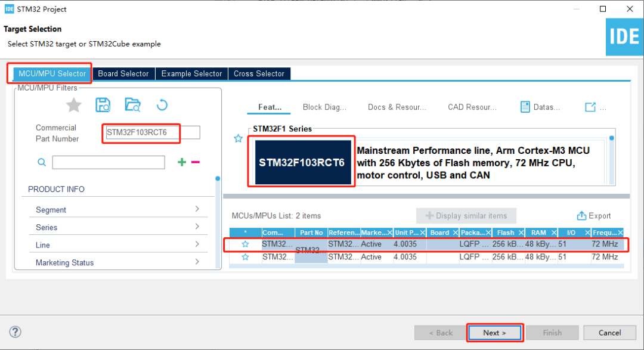
Task: Click the Next button
Action: tap(494, 333)
